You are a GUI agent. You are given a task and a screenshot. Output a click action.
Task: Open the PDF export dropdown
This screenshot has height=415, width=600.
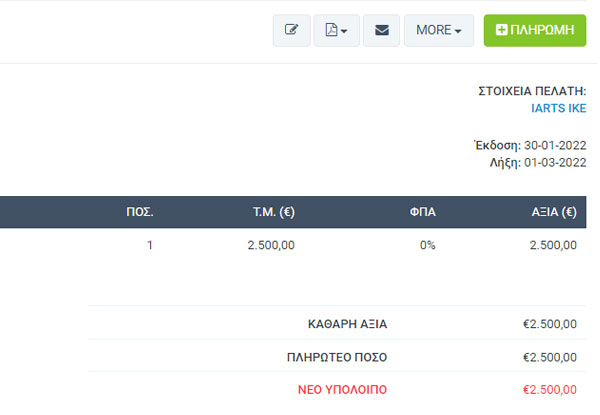[336, 30]
